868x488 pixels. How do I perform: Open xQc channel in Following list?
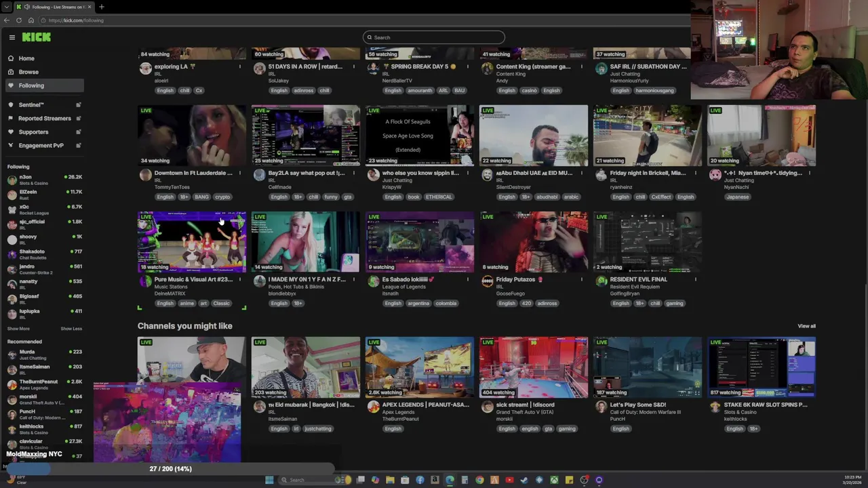click(x=45, y=209)
